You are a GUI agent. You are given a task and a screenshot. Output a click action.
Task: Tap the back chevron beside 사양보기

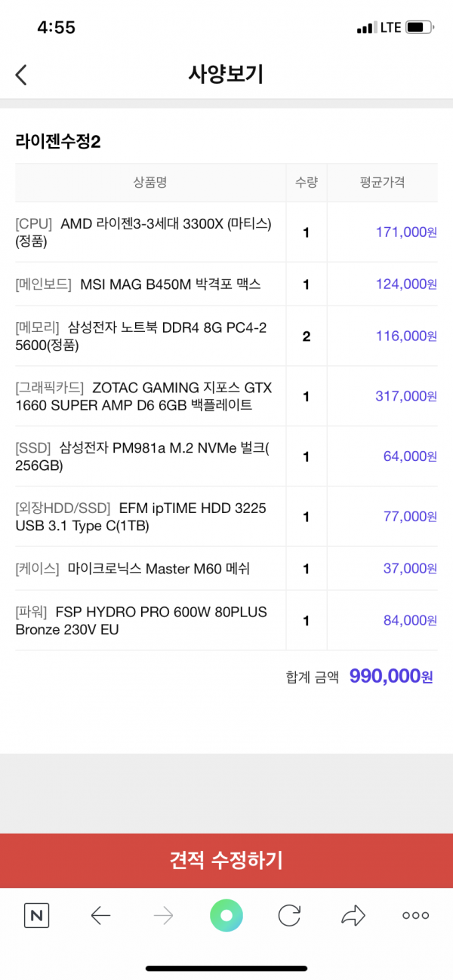[21, 75]
